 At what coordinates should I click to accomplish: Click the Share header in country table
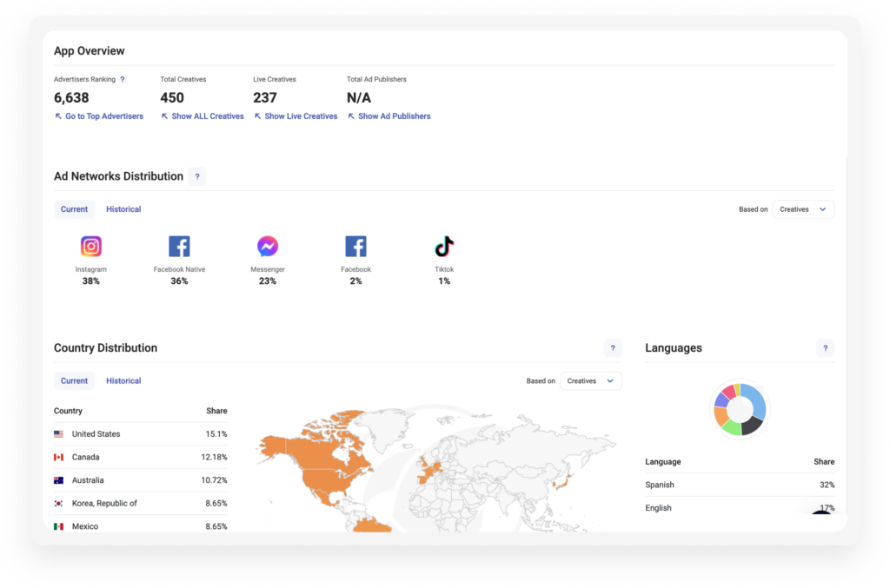[x=216, y=411]
